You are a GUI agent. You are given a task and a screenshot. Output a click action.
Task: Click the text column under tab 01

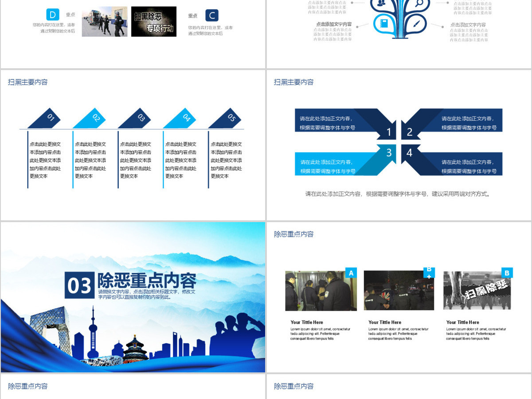pos(45,160)
